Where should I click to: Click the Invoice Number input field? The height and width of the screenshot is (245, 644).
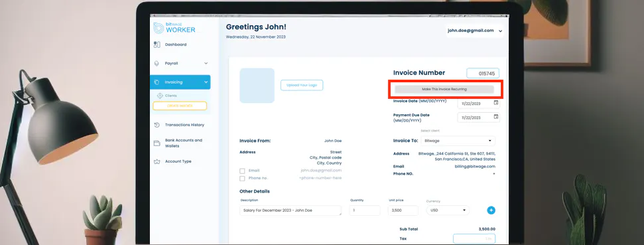tap(483, 73)
